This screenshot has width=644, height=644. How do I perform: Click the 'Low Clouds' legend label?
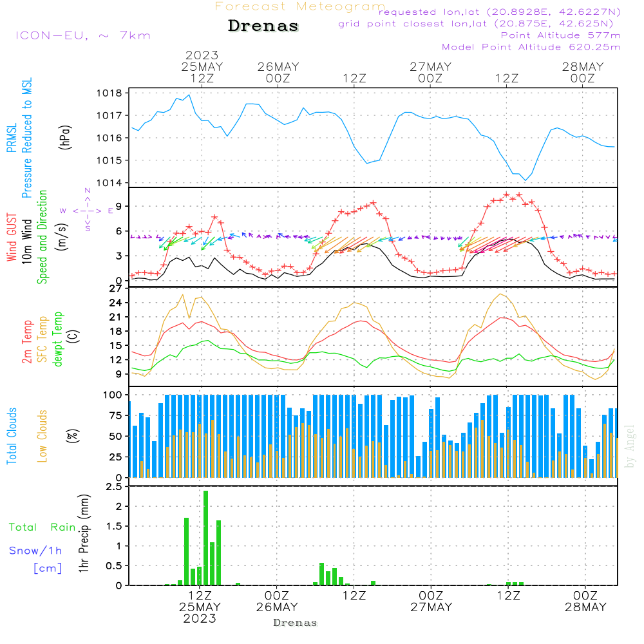coord(42,436)
